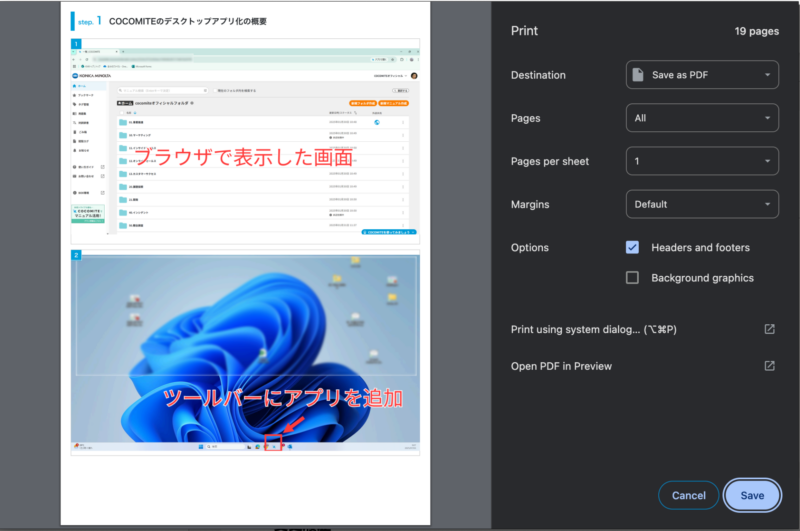Click external-link icon beside Open PDF in Preview
This screenshot has width=800, height=531.
click(769, 366)
